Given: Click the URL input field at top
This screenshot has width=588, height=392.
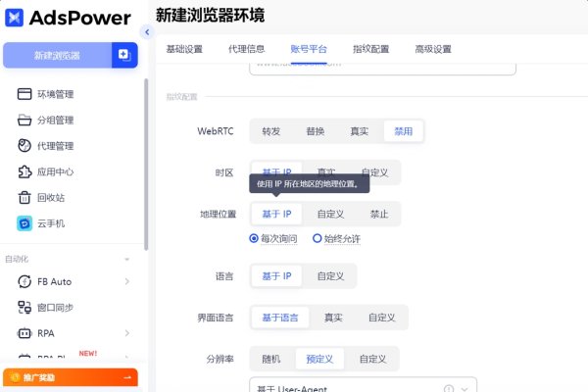Looking at the screenshot, I should tap(382, 68).
